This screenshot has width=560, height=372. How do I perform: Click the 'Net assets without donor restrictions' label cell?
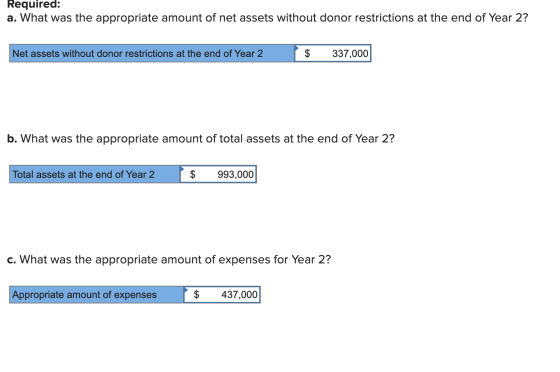(x=152, y=54)
